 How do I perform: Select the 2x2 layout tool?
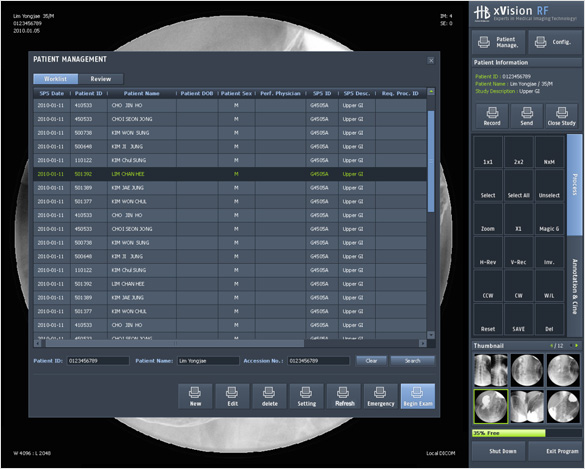(518, 152)
